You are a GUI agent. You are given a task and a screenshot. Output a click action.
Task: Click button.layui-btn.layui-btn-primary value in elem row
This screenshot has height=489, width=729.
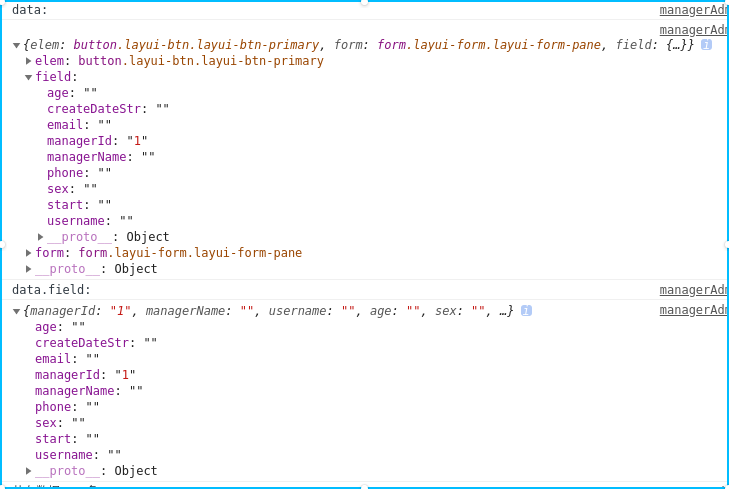point(201,61)
